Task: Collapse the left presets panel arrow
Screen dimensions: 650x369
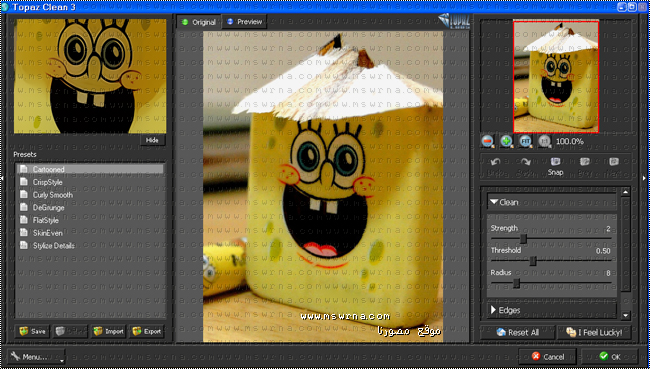Action: click(2, 178)
